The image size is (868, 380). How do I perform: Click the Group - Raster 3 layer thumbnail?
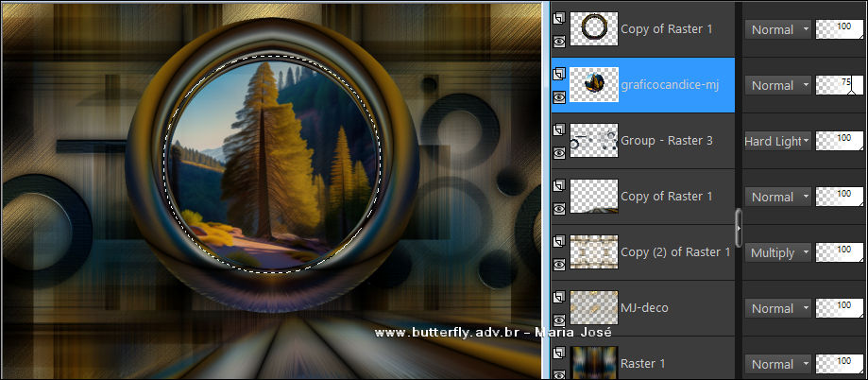[x=594, y=140]
